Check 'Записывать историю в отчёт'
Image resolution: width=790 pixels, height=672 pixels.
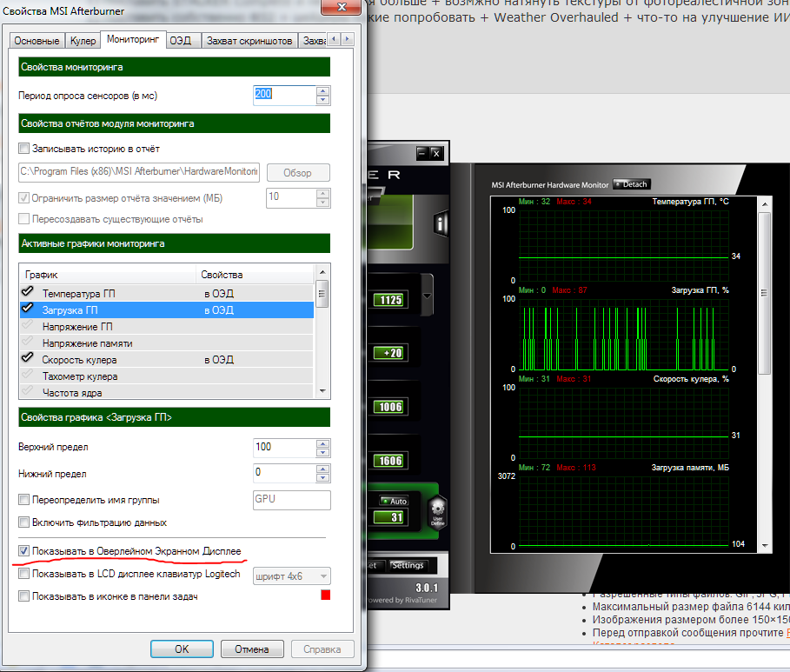[23, 148]
